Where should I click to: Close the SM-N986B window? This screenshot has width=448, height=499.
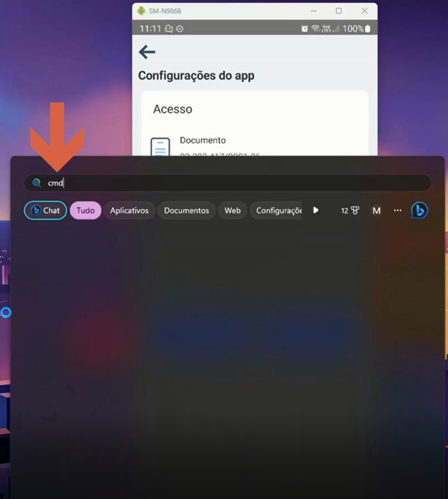click(365, 11)
